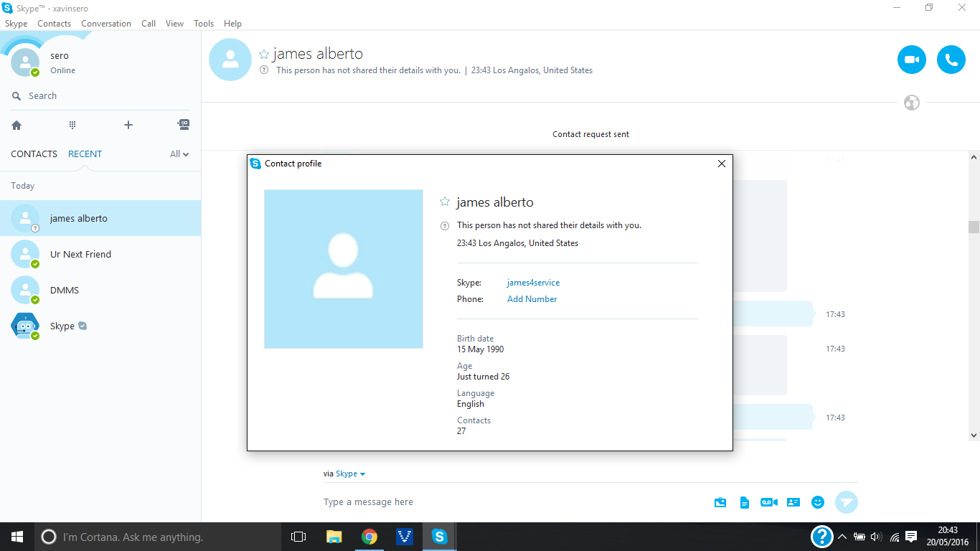Start a video call with james alberto

click(x=912, y=60)
